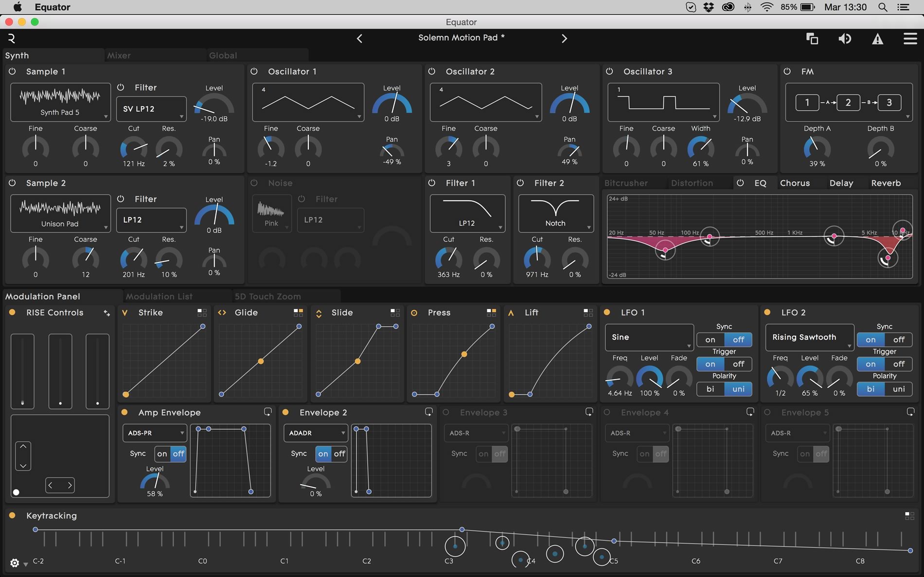Go to the next preset arrow
Viewport: 924px width, 577px height.
(564, 38)
